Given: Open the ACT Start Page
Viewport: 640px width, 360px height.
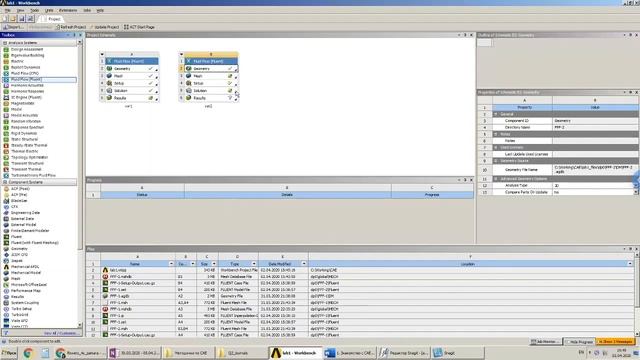Looking at the screenshot, I should click(x=139, y=27).
